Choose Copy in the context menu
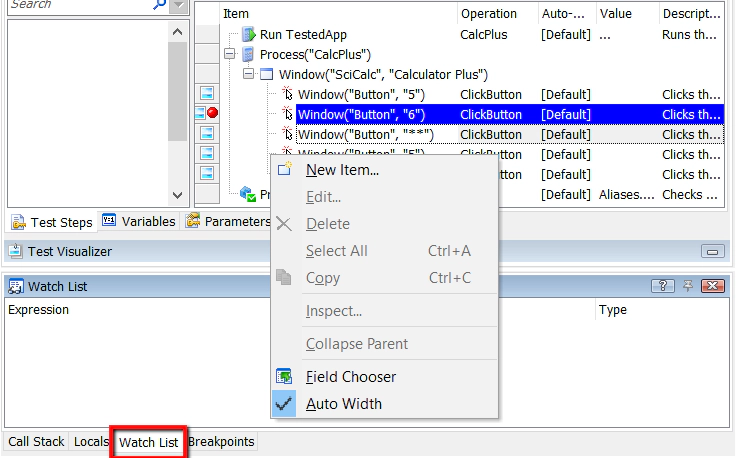736x458 pixels. pos(384,278)
